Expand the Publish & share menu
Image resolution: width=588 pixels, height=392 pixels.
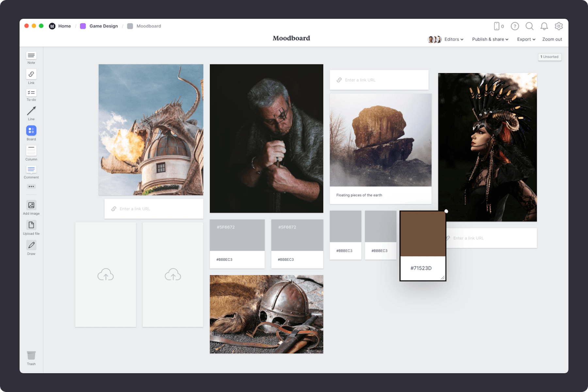[x=489, y=39]
